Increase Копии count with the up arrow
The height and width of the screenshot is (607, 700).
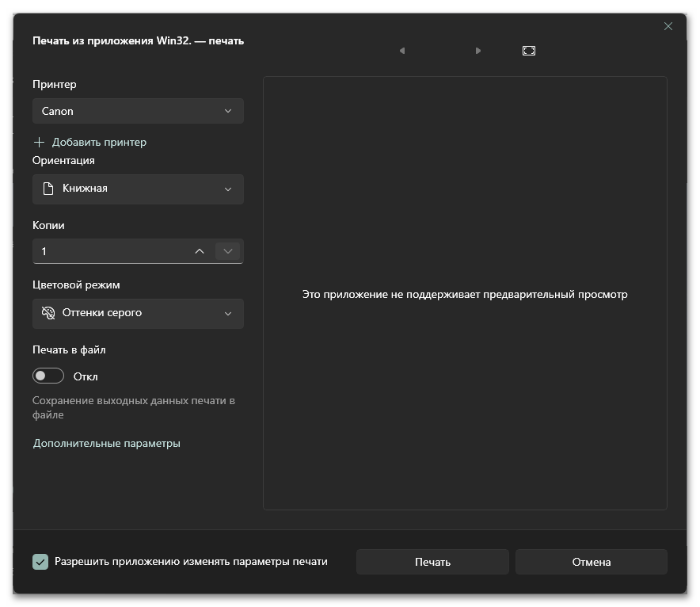[200, 251]
